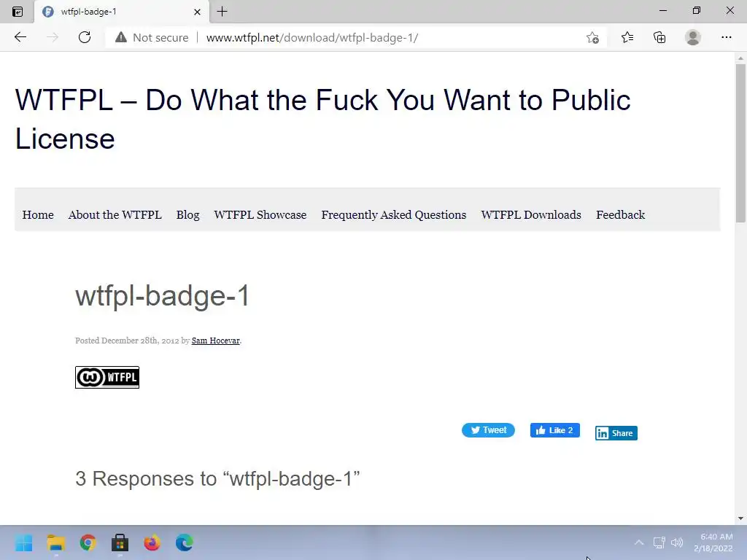Click the site title heading link
The width and height of the screenshot is (747, 560).
pyautogui.click(x=322, y=119)
